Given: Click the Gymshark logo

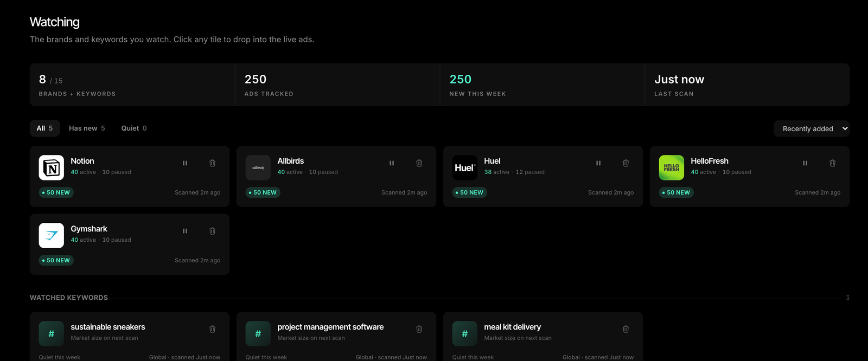Looking at the screenshot, I should pos(52,236).
